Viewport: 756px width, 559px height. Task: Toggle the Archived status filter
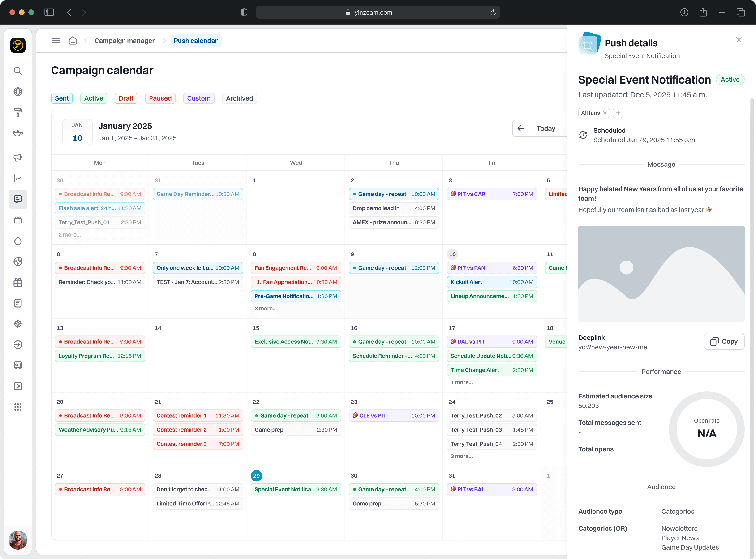click(239, 98)
